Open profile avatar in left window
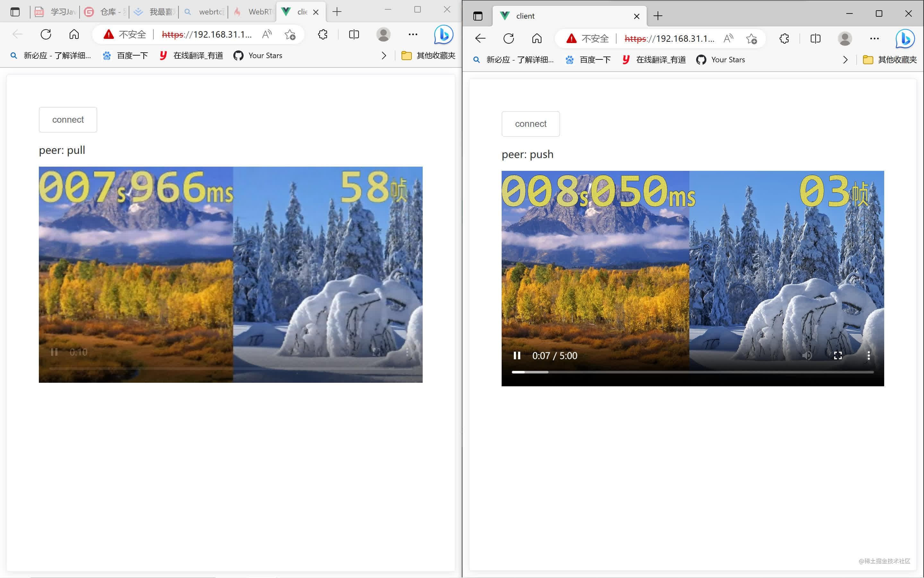Viewport: 924px width, 578px height. tap(383, 34)
